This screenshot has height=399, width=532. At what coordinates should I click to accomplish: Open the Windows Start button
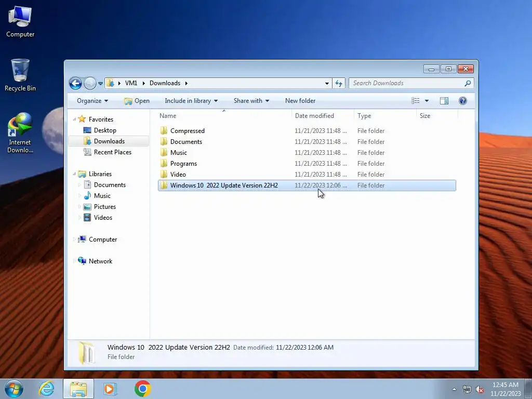[x=14, y=389]
